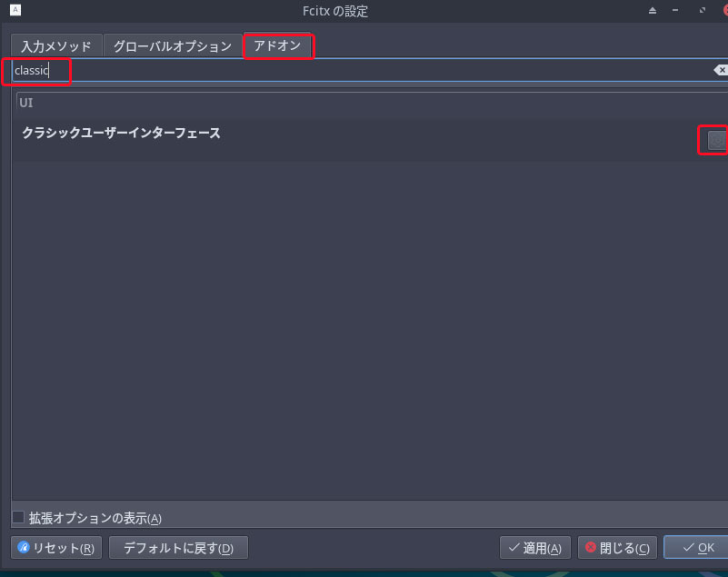Click the リセット button
The width and height of the screenshot is (728, 577).
click(x=56, y=548)
